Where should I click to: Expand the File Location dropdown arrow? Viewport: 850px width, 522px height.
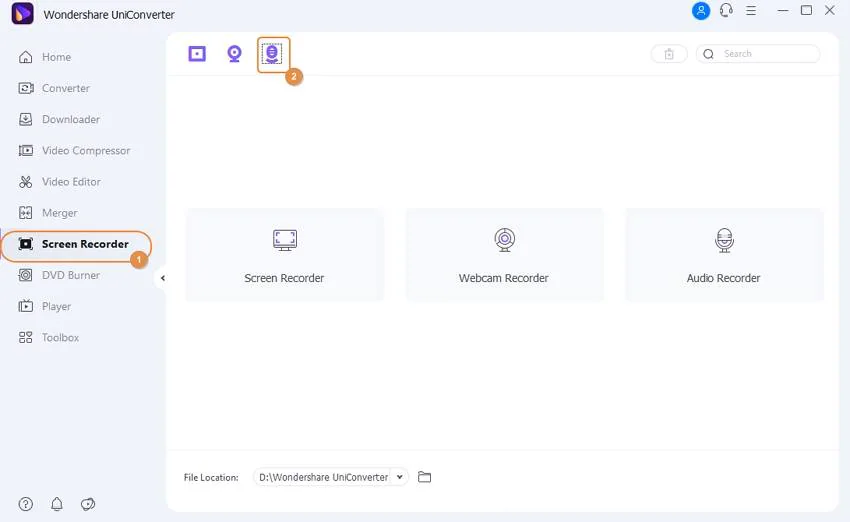pyautogui.click(x=400, y=477)
